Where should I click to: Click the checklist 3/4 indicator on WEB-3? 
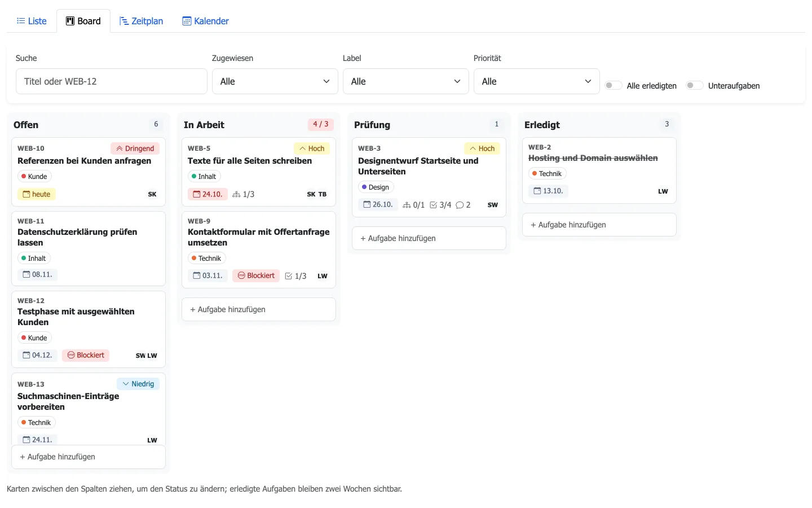440,205
